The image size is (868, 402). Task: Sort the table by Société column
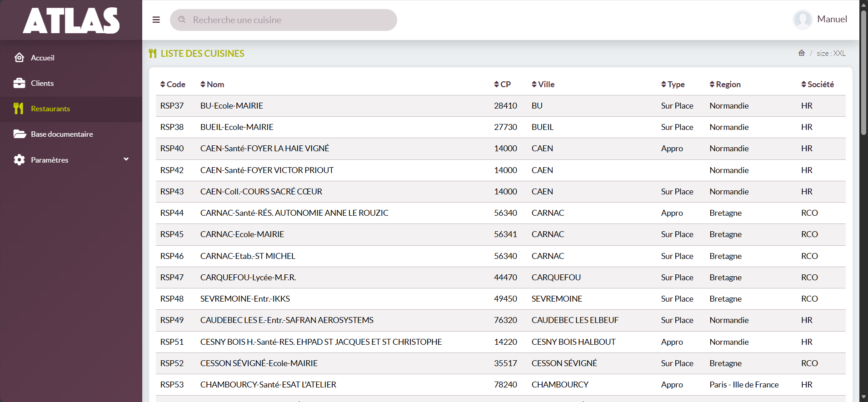click(818, 84)
